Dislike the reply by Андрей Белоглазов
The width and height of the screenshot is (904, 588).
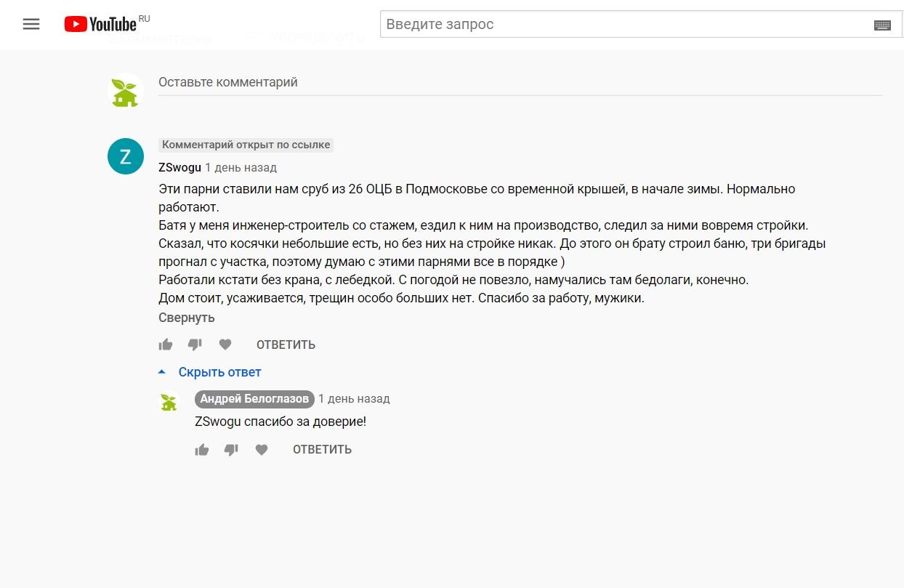tap(231, 450)
